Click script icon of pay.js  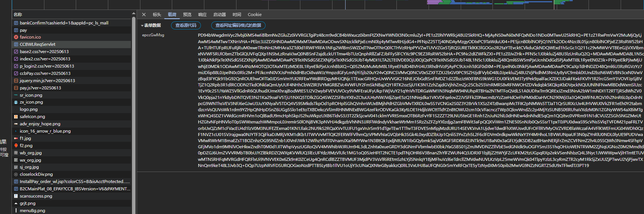(16, 88)
